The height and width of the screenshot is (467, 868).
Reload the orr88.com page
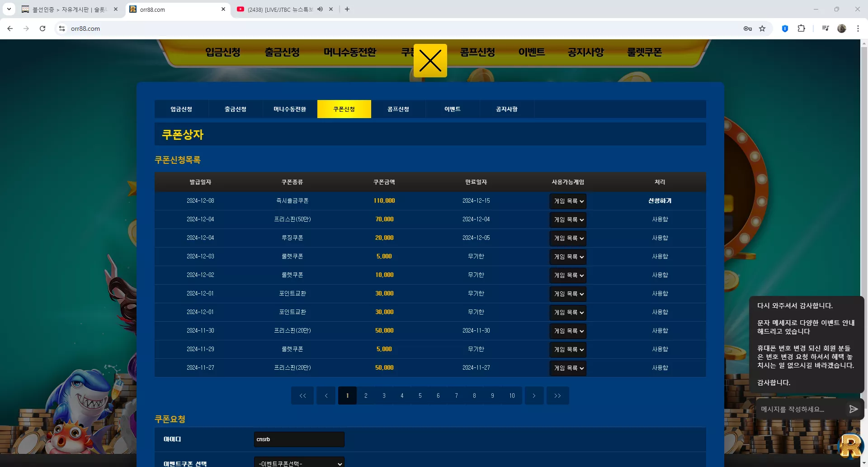(x=42, y=29)
